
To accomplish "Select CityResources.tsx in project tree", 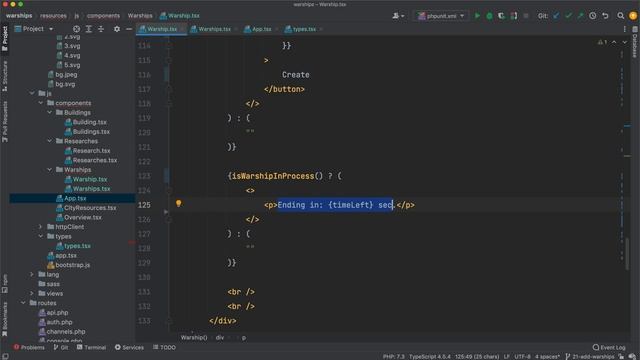I will 90,208.
